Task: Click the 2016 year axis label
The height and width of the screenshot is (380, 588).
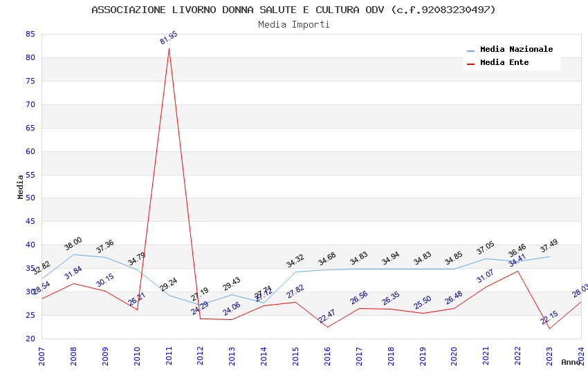Action: 327,356
